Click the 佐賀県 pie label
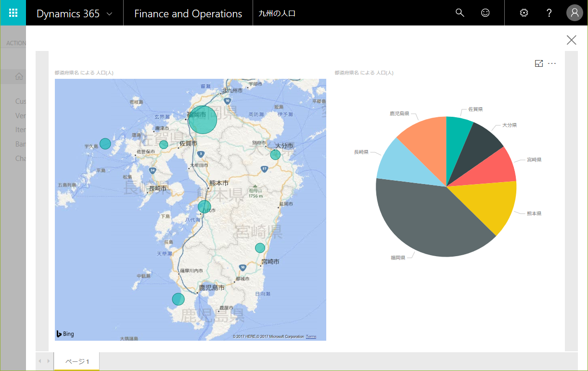Viewport: 588px width, 371px height. coord(475,109)
